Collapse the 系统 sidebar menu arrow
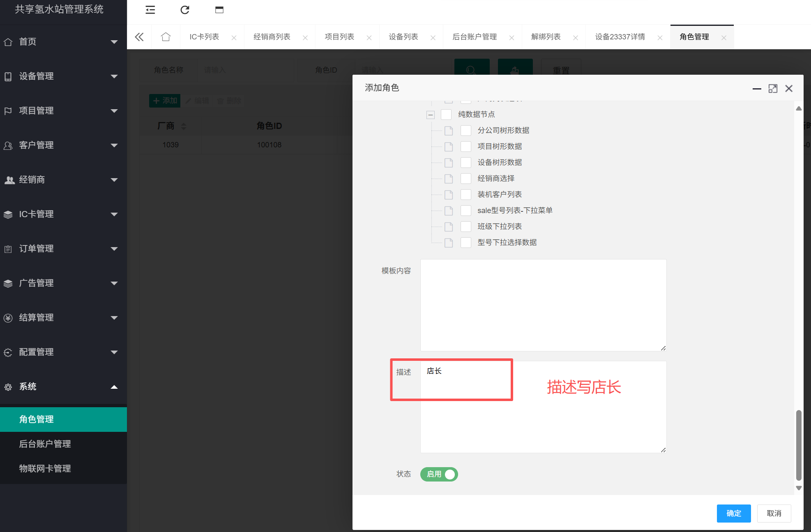 pyautogui.click(x=114, y=387)
